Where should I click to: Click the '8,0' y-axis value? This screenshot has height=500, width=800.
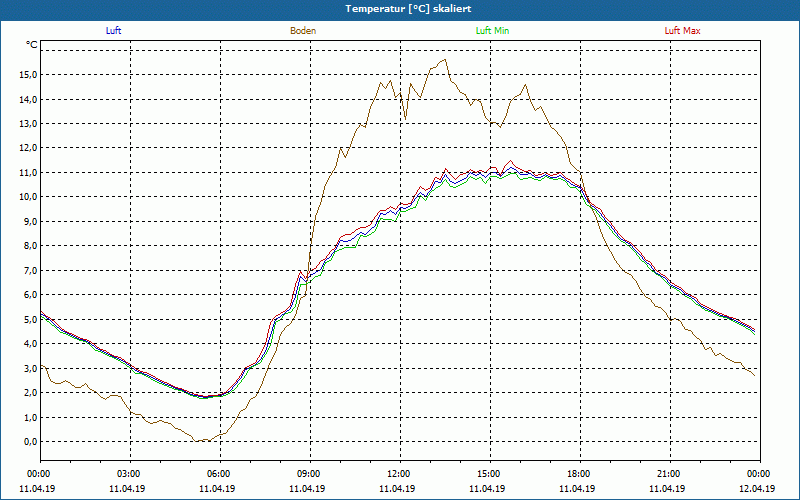(x=30, y=246)
